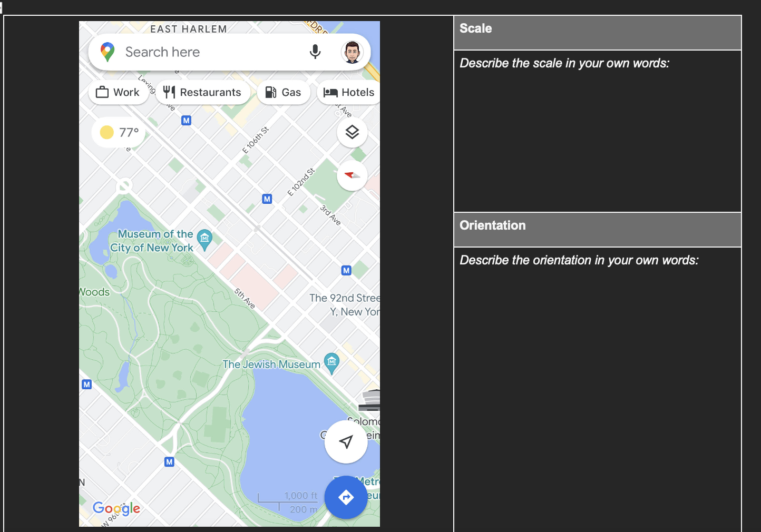Click the 1,000 ft scale bar text

[x=301, y=496]
